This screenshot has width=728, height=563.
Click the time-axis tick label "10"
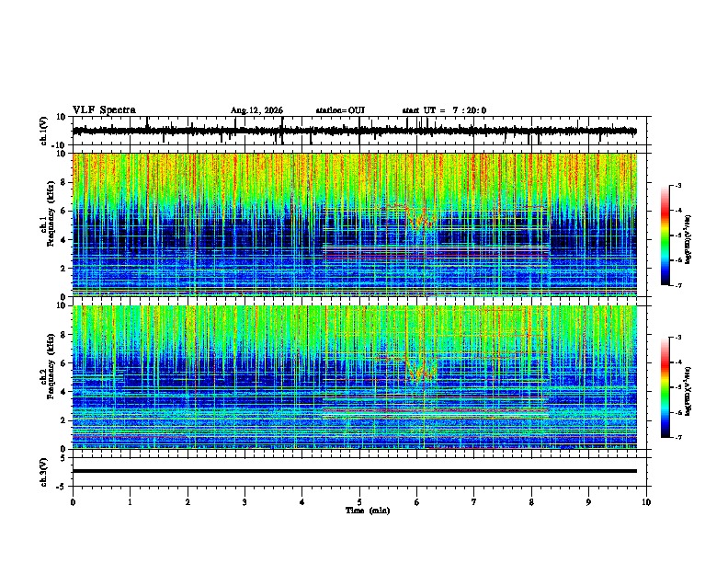[646, 502]
